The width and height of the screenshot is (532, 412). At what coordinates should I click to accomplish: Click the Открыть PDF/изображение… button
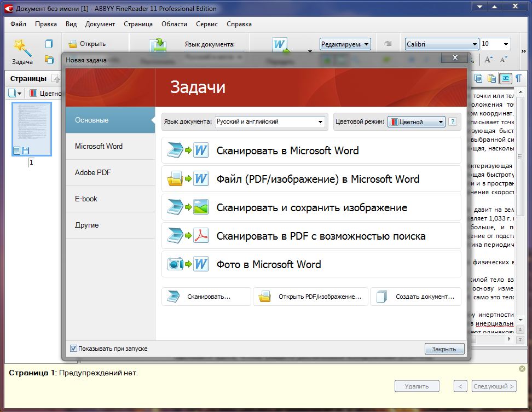coord(310,297)
